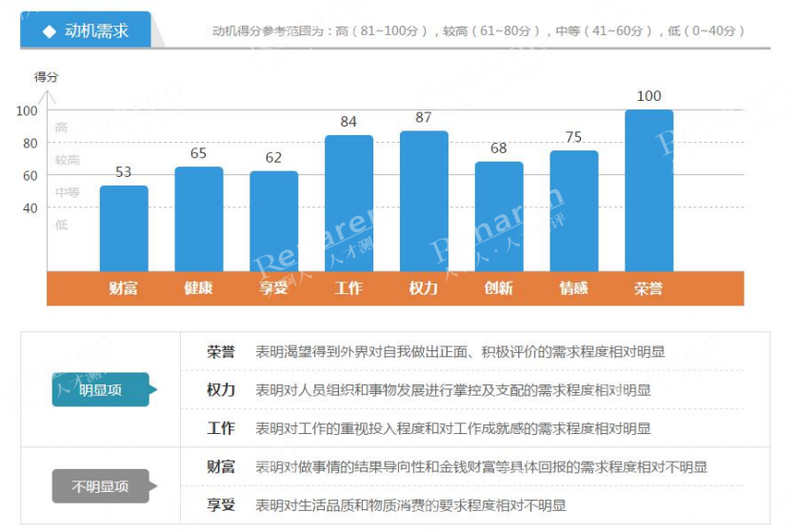Screen dimensions: 798x532
Task: Click the 工作 bar with score 84
Action: pos(349,204)
